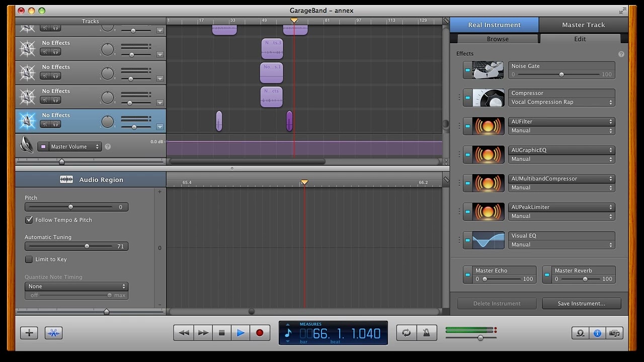This screenshot has height=362, width=644.
Task: Click the LCD measures time display
Action: pos(340,333)
